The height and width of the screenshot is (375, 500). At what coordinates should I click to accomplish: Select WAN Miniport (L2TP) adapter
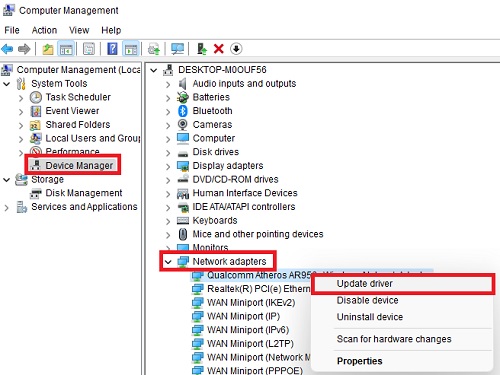click(250, 343)
